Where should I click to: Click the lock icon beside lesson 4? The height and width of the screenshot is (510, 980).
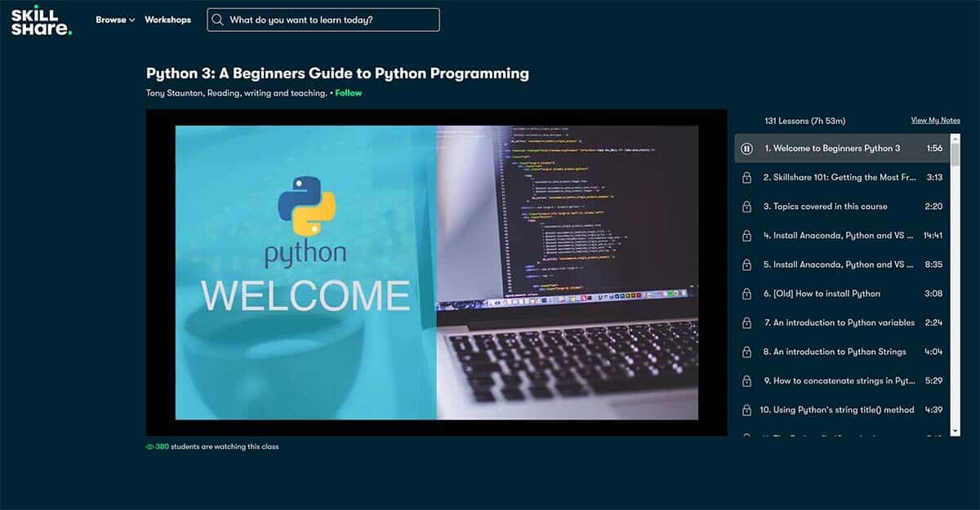point(747,235)
